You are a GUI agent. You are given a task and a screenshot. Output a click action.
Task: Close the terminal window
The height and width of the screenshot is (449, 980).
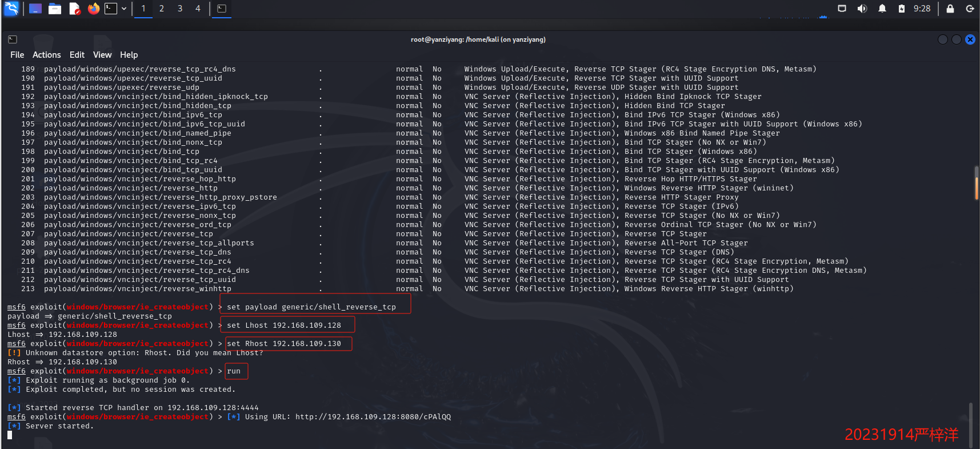click(970, 39)
